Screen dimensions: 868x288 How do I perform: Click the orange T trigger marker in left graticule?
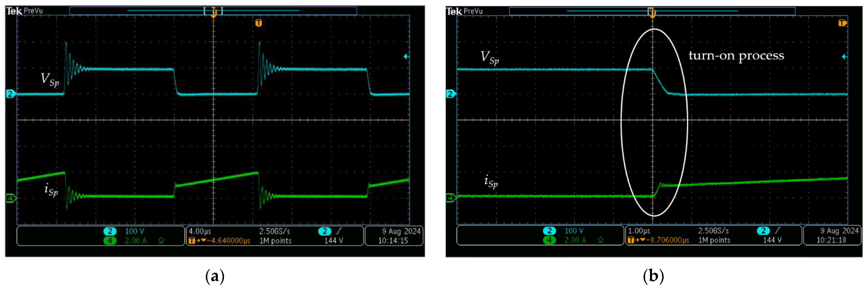(259, 23)
